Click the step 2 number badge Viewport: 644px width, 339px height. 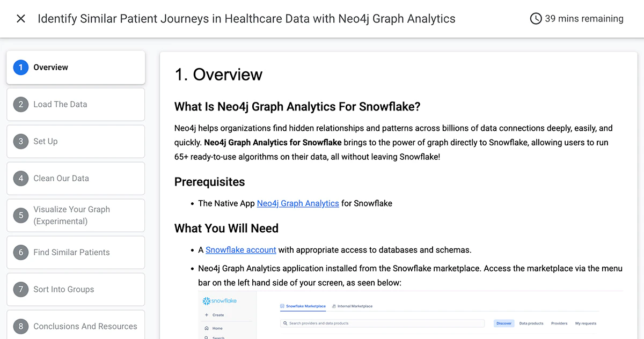21,105
